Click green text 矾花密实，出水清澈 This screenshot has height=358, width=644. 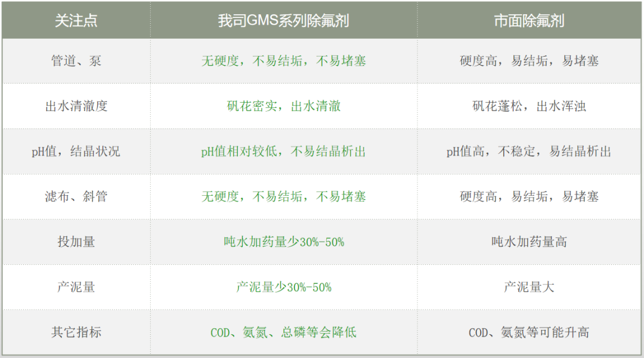283,106
